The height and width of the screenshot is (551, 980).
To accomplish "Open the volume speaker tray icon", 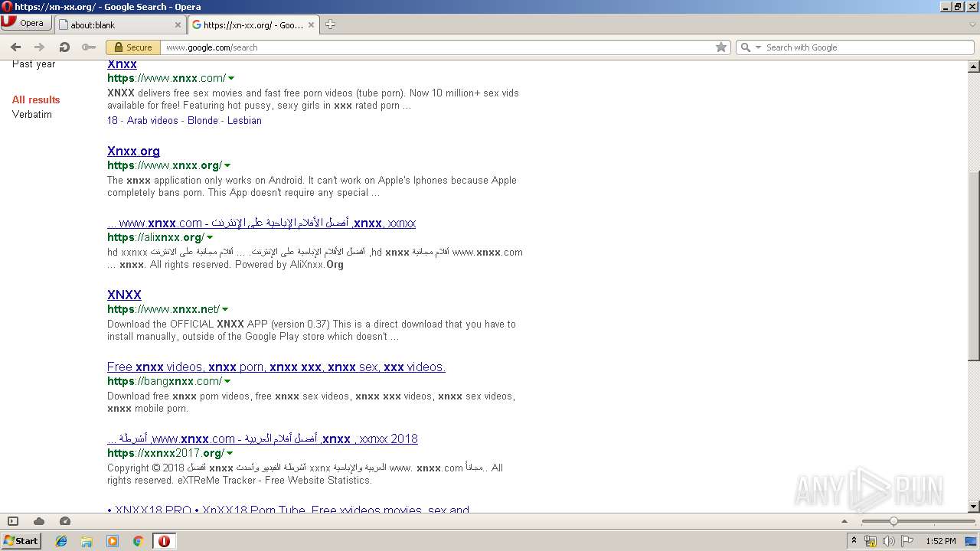I will pyautogui.click(x=889, y=541).
